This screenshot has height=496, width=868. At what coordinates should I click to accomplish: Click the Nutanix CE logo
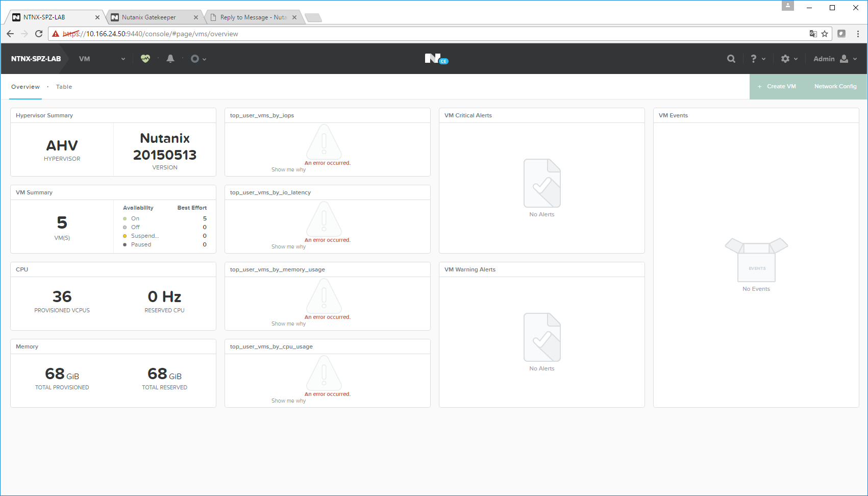[436, 59]
